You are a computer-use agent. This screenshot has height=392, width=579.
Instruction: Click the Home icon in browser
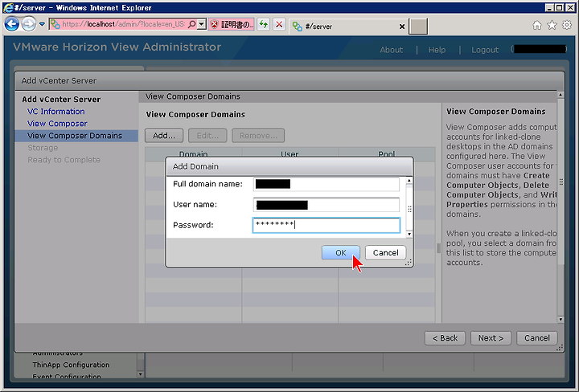pos(537,25)
